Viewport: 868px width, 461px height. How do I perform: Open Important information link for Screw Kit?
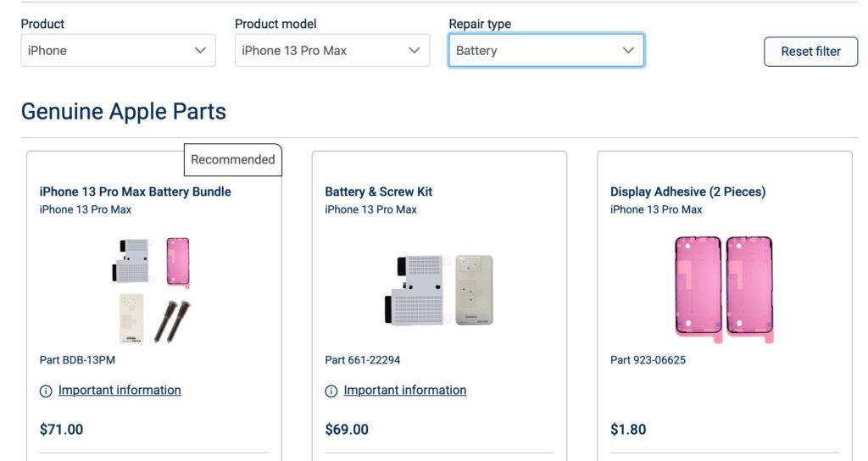pos(405,390)
